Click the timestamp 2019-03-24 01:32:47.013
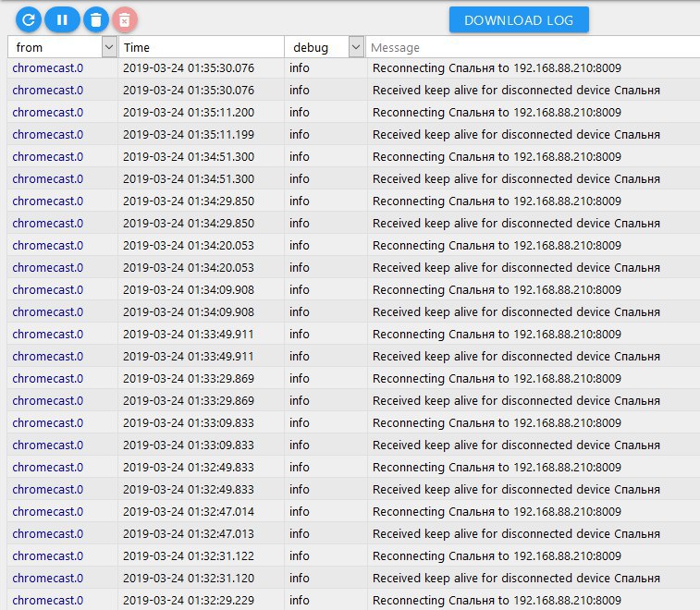700x610 pixels. pyautogui.click(x=189, y=533)
